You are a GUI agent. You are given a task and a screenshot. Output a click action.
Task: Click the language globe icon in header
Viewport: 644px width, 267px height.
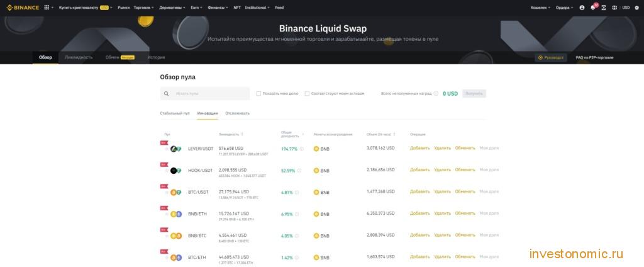click(x=614, y=8)
